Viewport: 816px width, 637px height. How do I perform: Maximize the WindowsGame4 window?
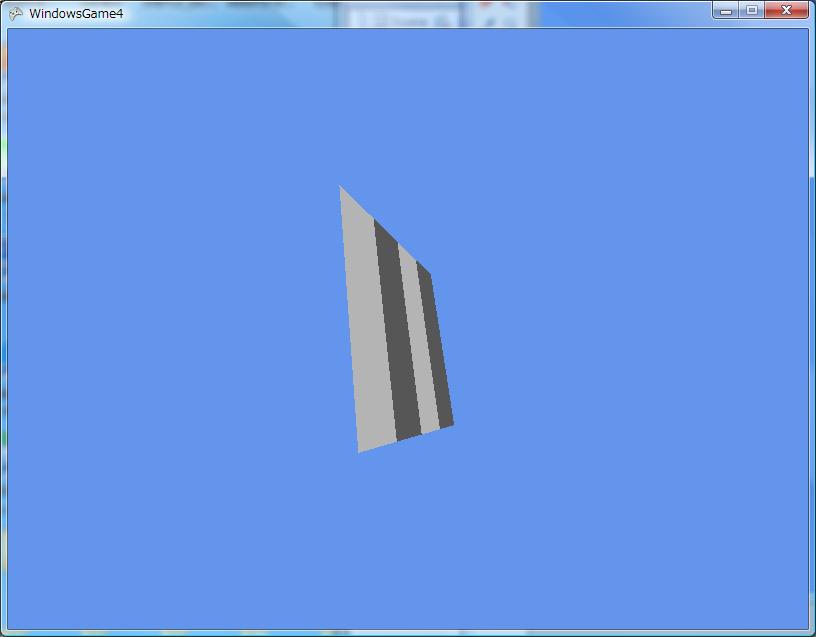point(752,10)
